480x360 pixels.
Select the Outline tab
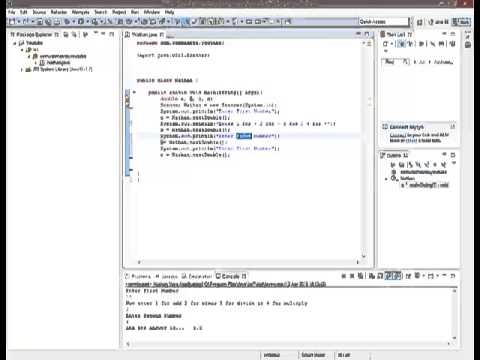(395, 155)
